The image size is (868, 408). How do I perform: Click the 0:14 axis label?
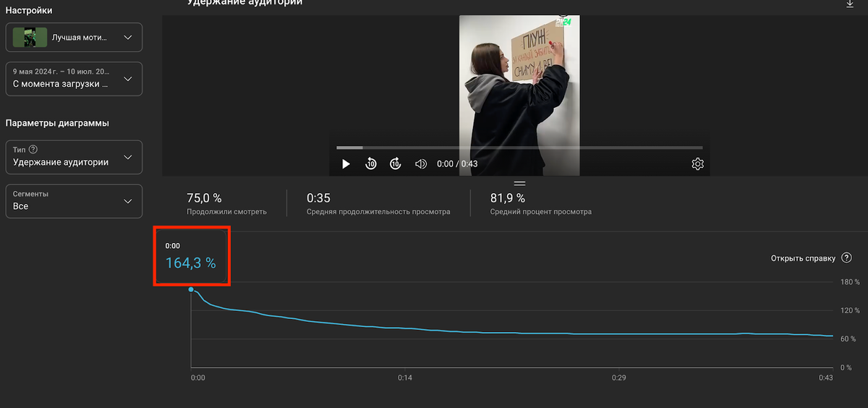tap(405, 378)
